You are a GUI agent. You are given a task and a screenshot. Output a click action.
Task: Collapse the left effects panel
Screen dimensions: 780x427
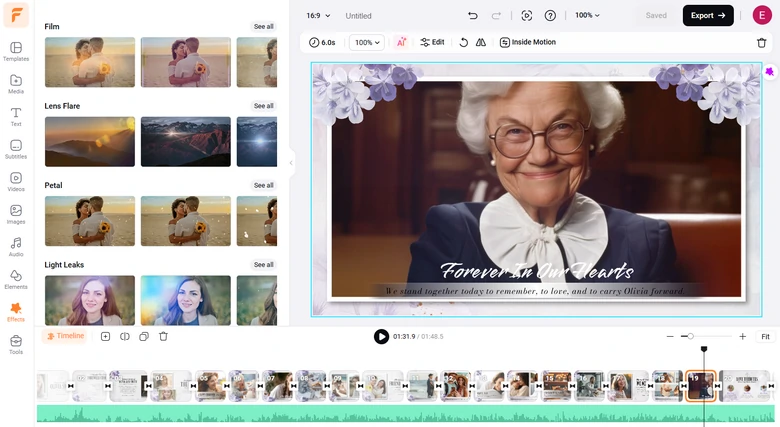pos(291,163)
